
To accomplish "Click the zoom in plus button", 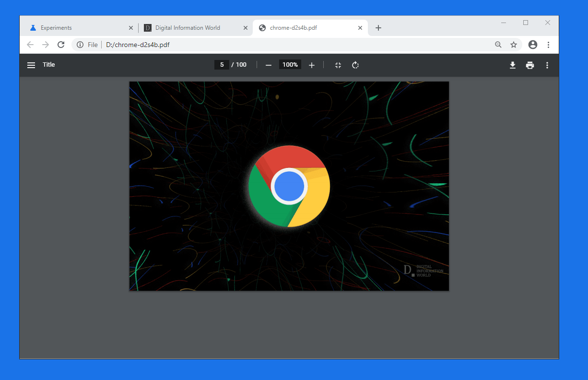I will click(x=312, y=65).
